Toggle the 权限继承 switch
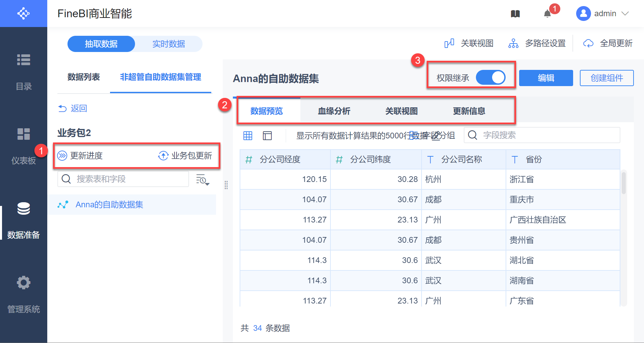This screenshot has height=343, width=644. 490,78
